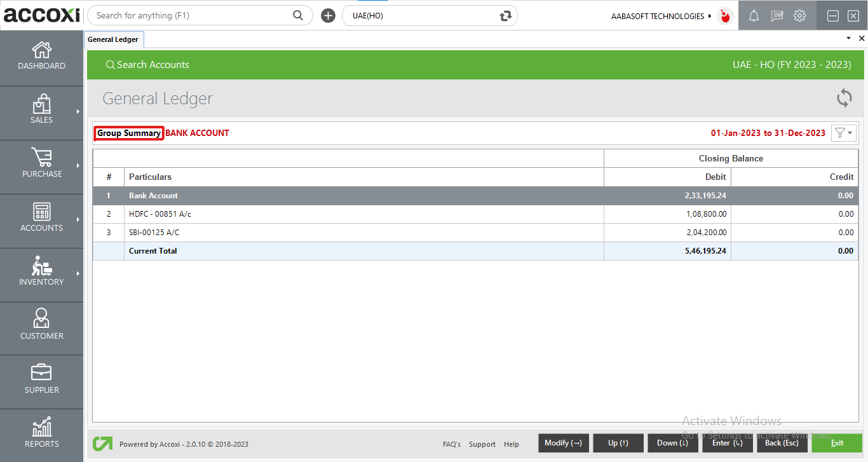Viewport: 868px width, 462px height.
Task: Click the refresh icon beside General Ledger
Action: coord(844,98)
